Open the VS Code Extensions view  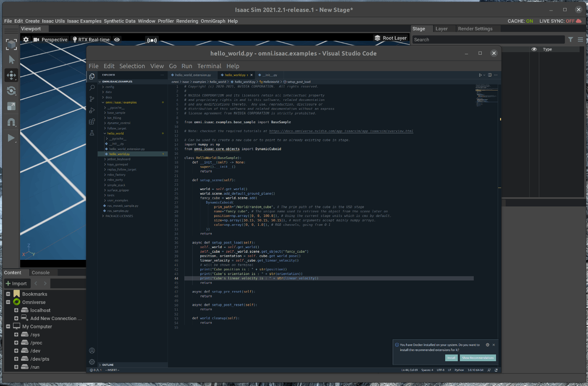[x=92, y=122]
